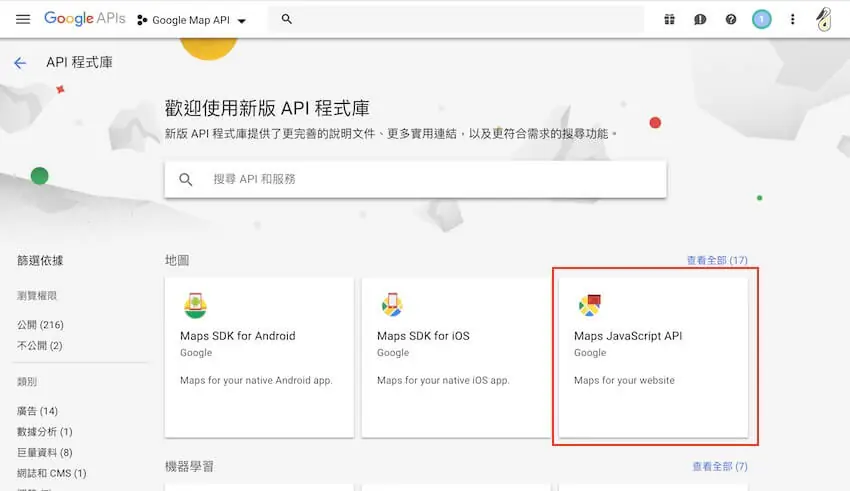Click the 篩選依據 filter heading
850x491 pixels.
pos(40,260)
